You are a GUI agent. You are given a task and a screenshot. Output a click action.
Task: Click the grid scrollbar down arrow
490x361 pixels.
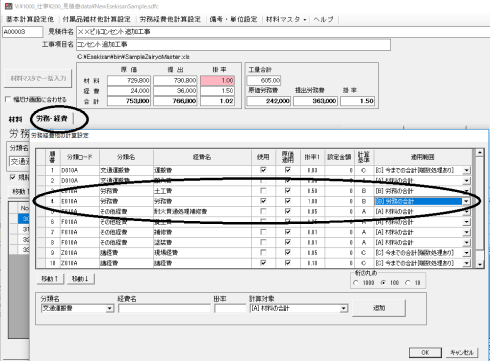480,264
